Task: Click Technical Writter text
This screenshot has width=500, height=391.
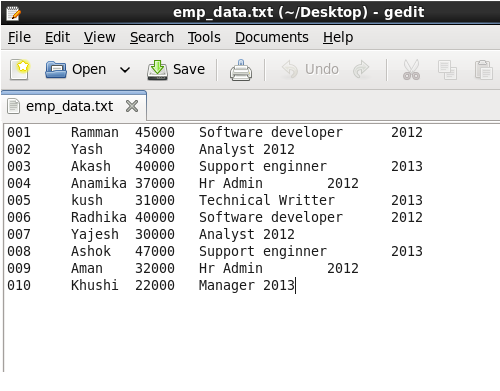Action: 267,200
